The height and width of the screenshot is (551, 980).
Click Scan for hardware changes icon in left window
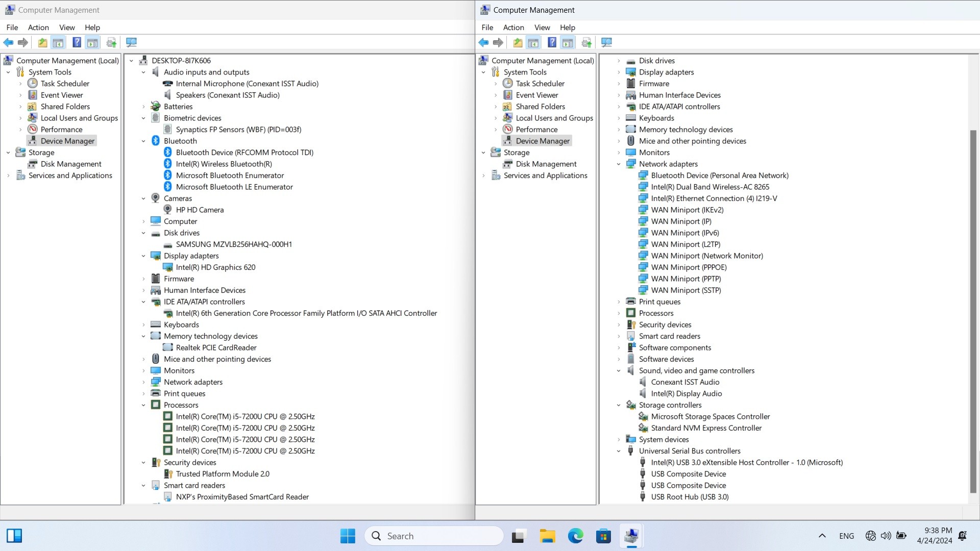pos(111,42)
